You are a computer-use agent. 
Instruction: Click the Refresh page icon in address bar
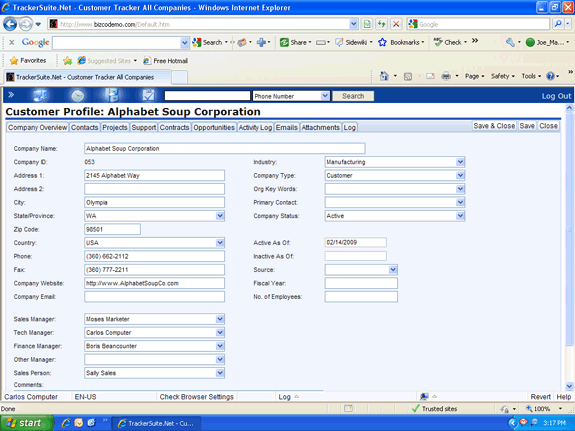click(381, 24)
